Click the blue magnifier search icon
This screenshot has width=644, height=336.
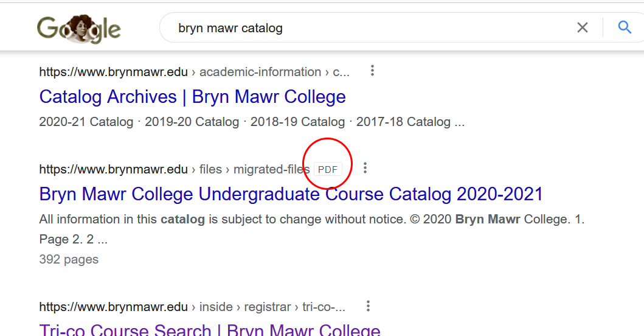coord(624,27)
